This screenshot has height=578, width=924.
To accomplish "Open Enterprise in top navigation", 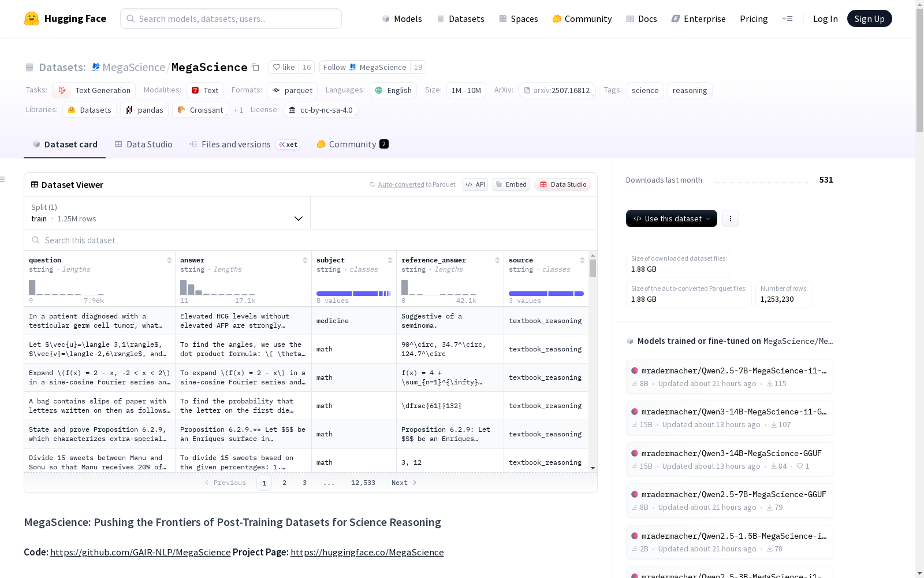I will (x=698, y=18).
